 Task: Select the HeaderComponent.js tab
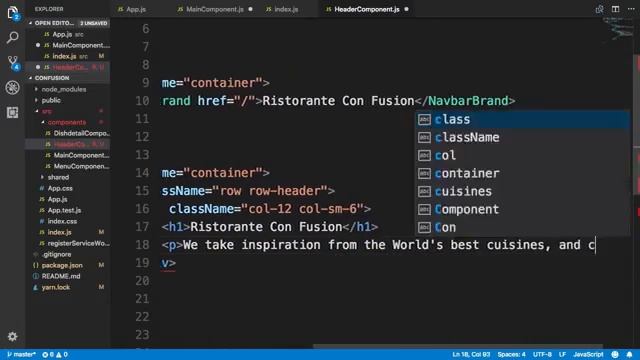(x=367, y=9)
